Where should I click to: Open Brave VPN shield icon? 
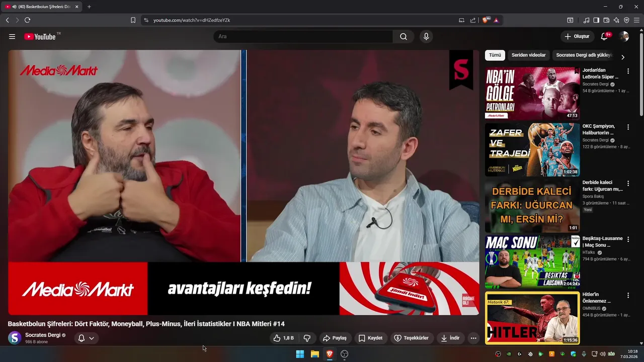(626, 20)
